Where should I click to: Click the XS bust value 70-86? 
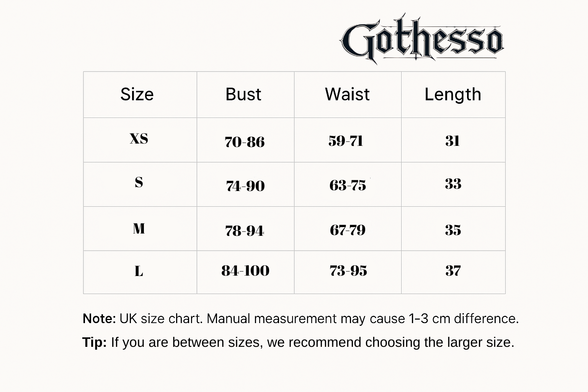(245, 142)
